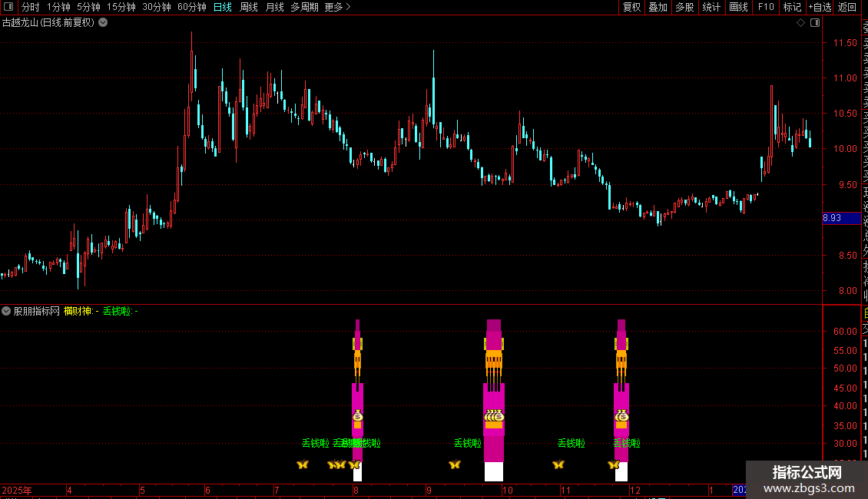Click month 6 marker on time axis
The height and width of the screenshot is (499, 868).
tap(207, 491)
